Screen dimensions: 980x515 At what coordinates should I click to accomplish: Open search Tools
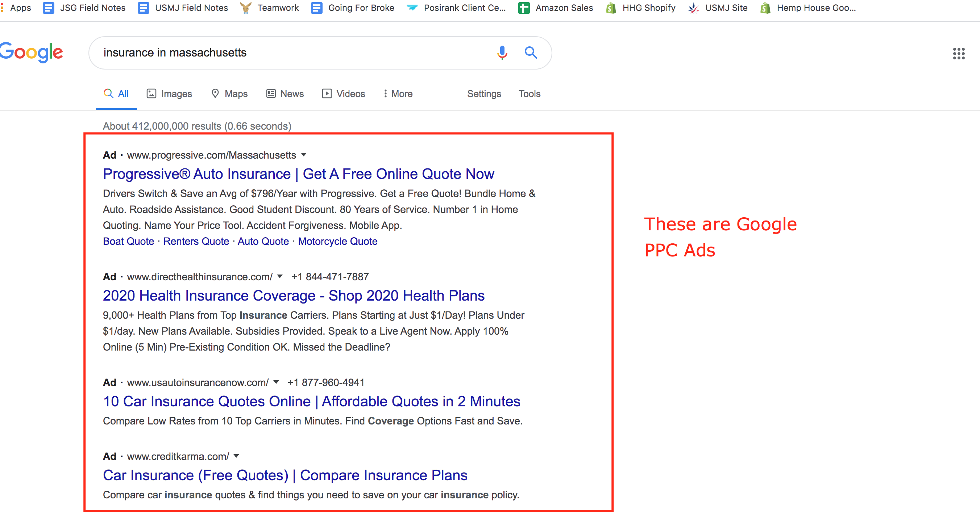[x=530, y=93]
